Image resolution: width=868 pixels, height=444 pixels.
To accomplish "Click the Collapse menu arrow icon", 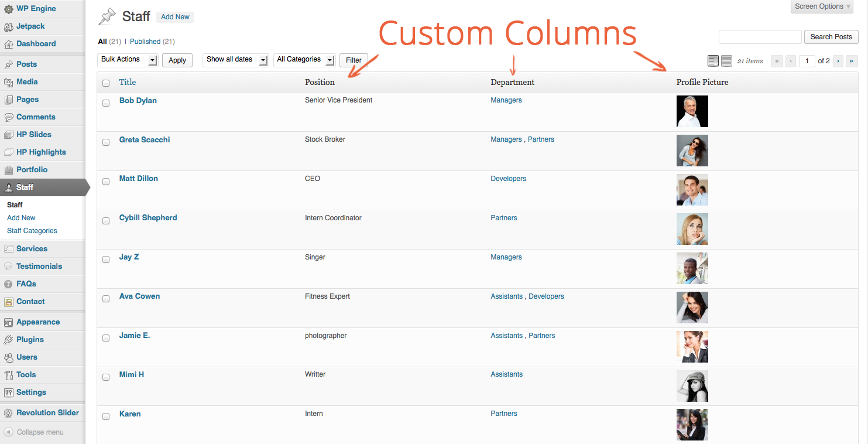I will pyautogui.click(x=8, y=432).
